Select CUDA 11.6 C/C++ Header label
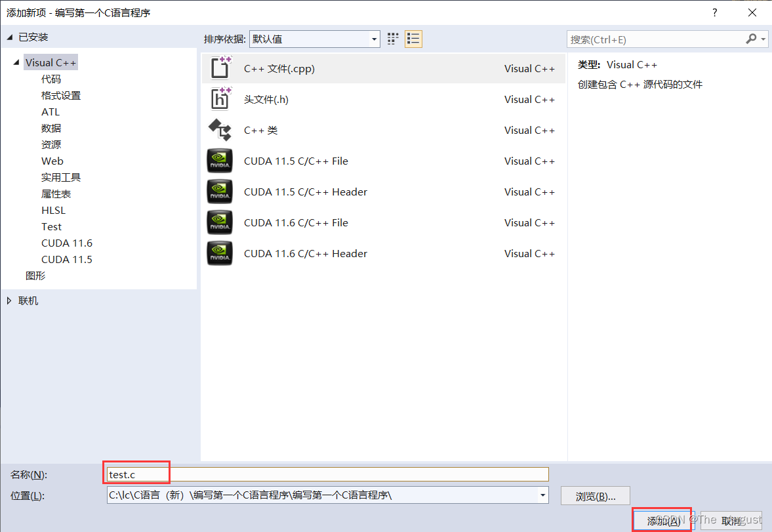This screenshot has height=532, width=772. 306,253
